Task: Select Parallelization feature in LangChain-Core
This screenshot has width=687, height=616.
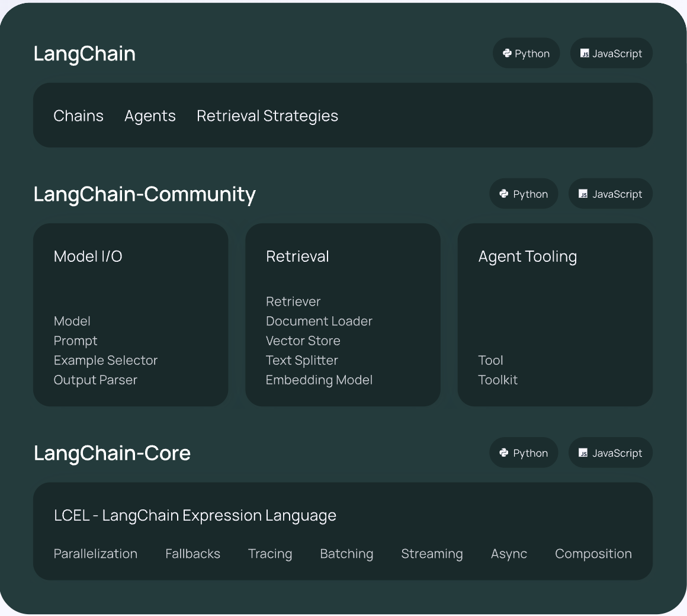Action: coord(95,554)
